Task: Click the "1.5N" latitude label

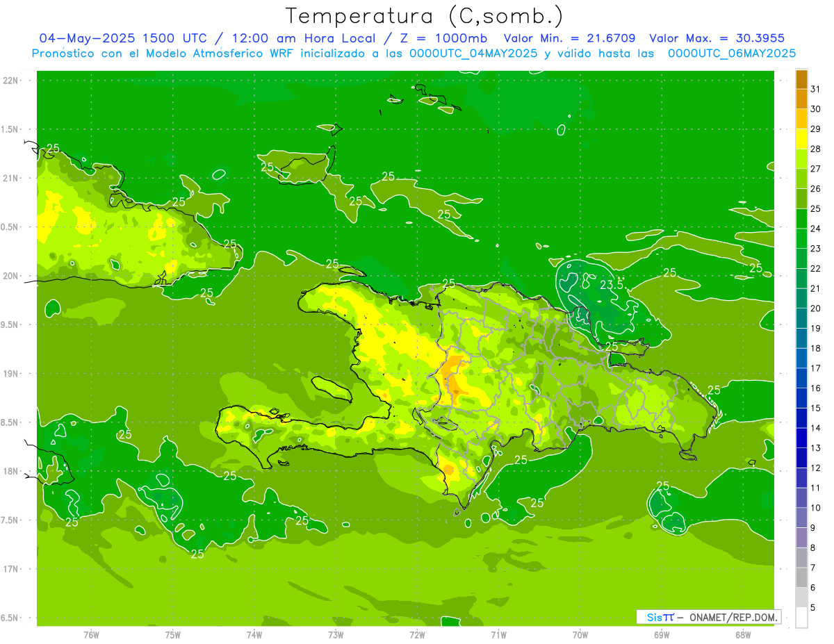Action: tap(10, 129)
